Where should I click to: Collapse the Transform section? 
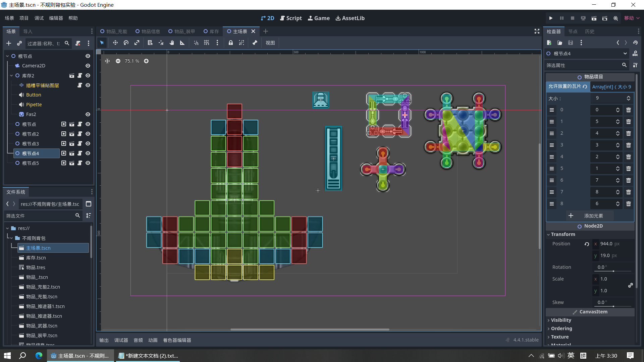tap(562, 234)
